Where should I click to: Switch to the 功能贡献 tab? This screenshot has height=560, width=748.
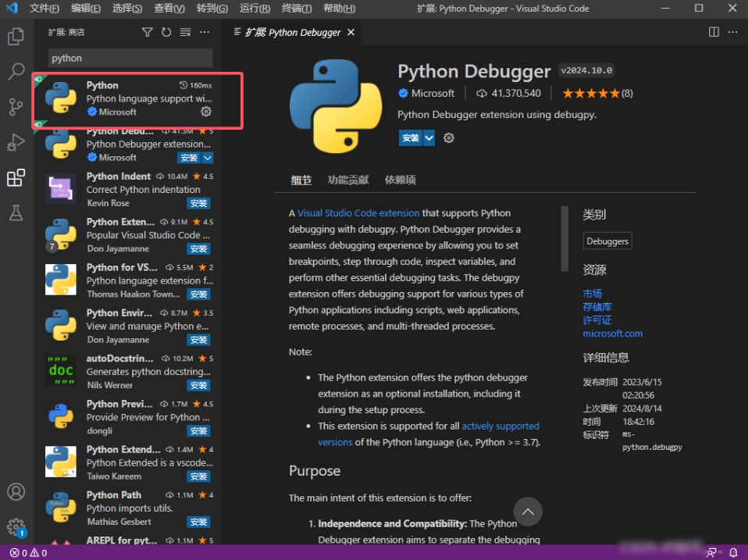[348, 180]
